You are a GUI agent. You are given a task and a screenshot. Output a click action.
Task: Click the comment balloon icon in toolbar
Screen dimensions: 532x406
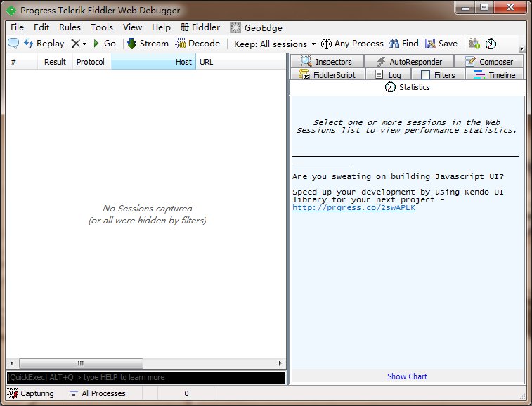click(x=13, y=44)
